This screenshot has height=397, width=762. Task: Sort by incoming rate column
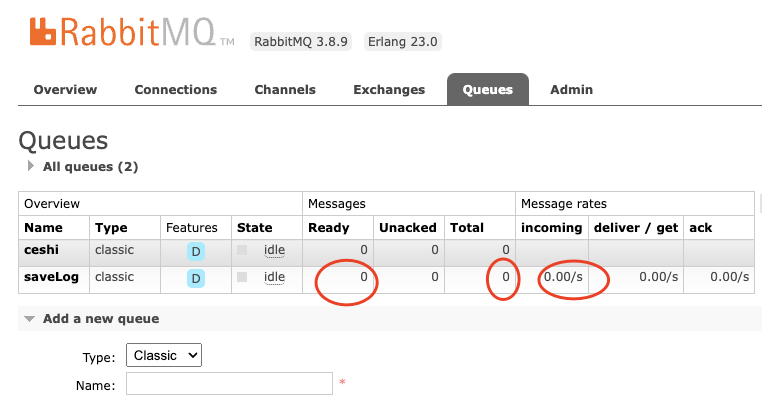(x=551, y=228)
